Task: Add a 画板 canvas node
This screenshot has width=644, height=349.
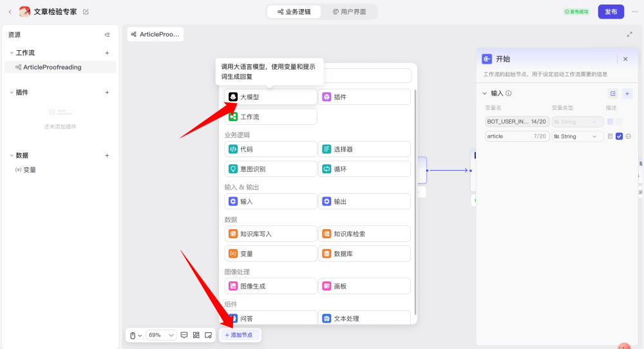Action: click(x=365, y=286)
